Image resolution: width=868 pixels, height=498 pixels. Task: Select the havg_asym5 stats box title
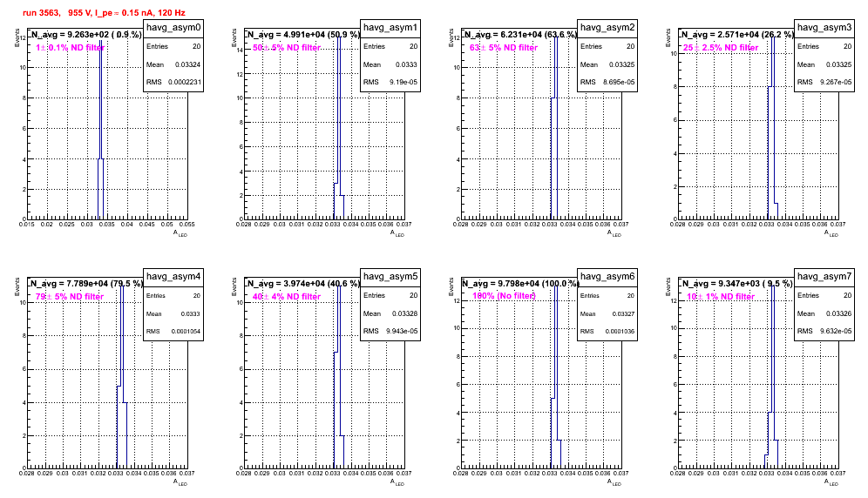click(x=390, y=276)
